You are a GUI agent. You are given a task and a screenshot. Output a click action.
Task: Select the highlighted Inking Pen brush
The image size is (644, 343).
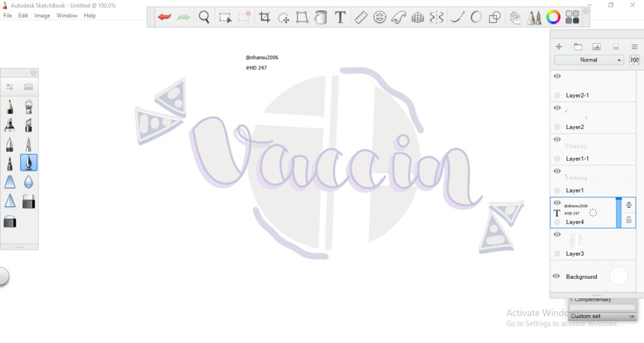[x=28, y=162]
